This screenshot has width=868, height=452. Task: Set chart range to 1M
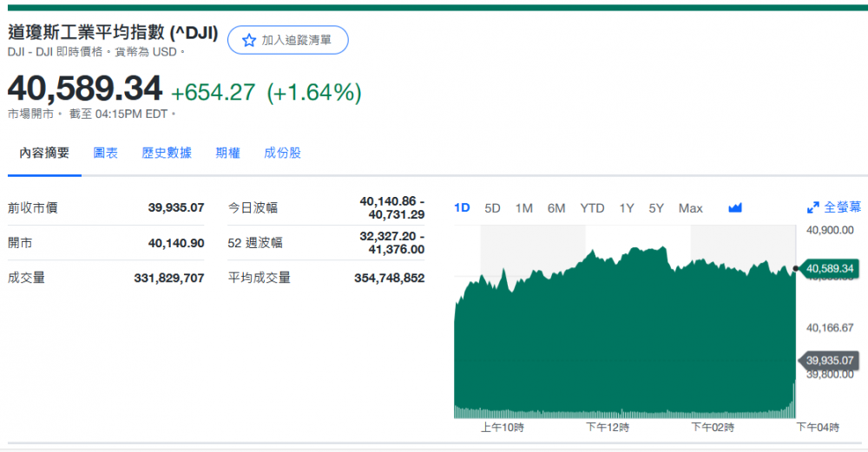point(523,208)
